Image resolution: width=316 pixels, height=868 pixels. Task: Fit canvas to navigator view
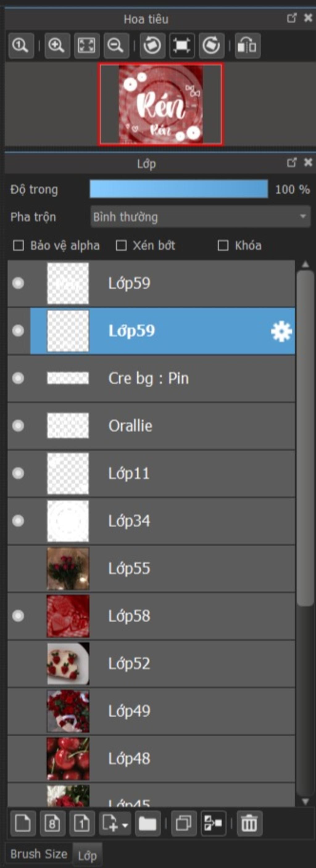[87, 46]
